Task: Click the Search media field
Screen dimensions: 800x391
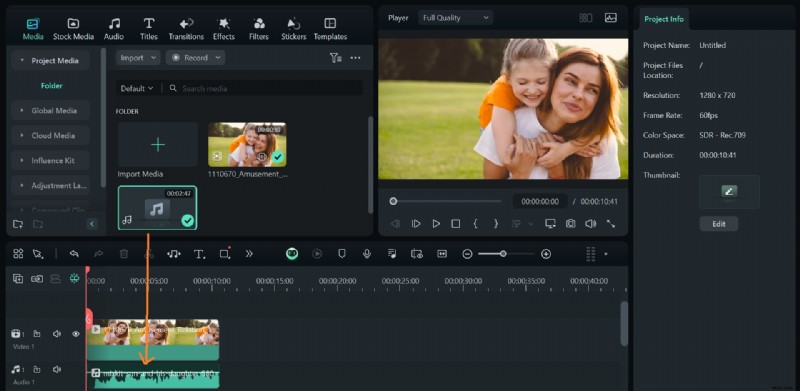Action: (264, 88)
